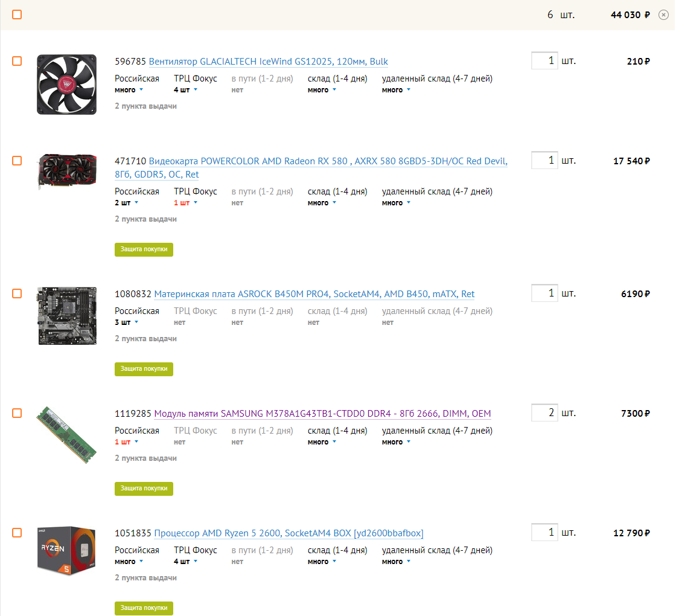Image resolution: width=676 pixels, height=616 pixels.
Task: Open the ASROCK B450M motherboard image
Action: pos(67,316)
